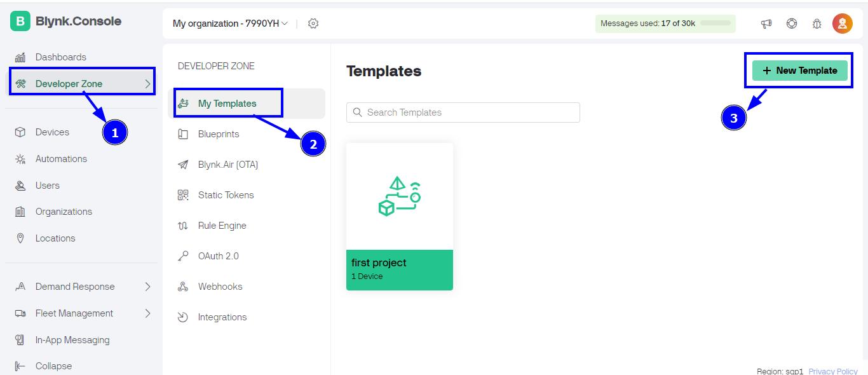
Task: Open the first project template card
Action: tap(400, 217)
